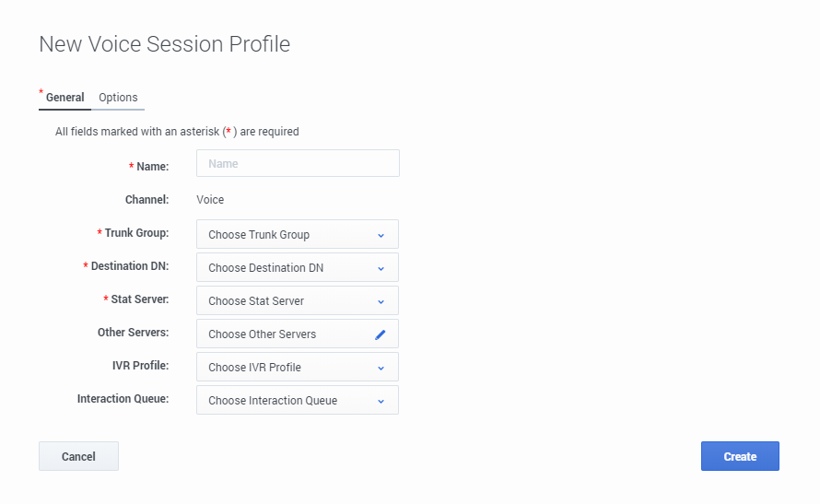Click the blue Create button
Viewport: 820px width, 504px height.
[740, 456]
